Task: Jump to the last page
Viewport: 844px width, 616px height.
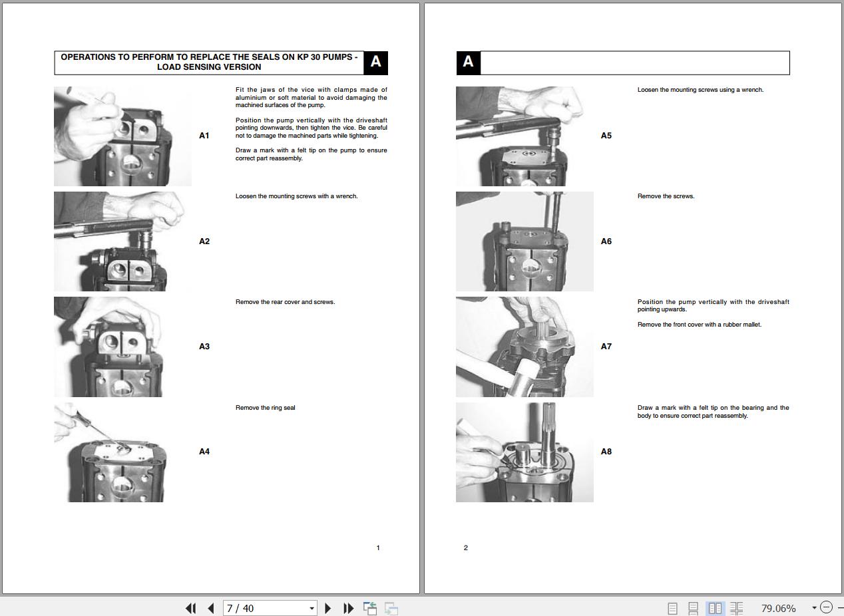Action: [348, 608]
